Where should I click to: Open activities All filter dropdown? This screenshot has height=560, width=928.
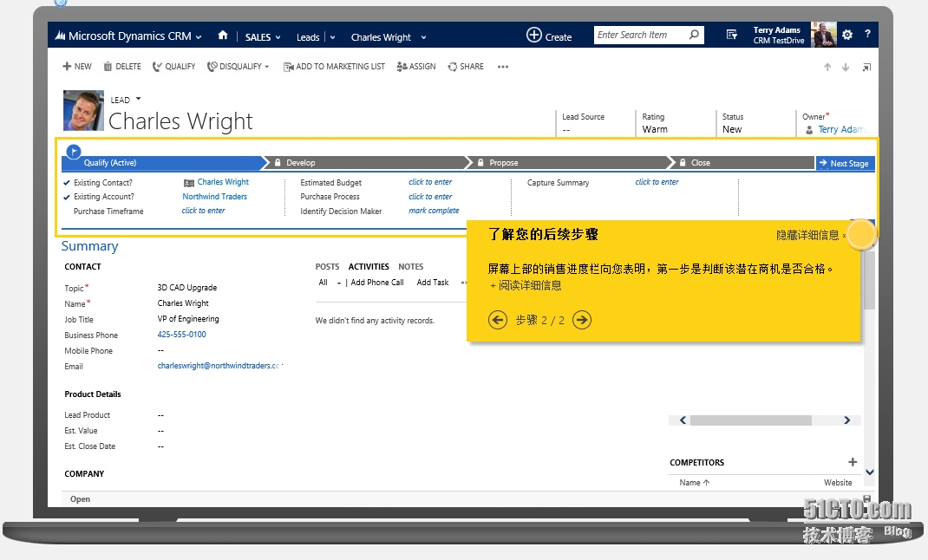339,283
